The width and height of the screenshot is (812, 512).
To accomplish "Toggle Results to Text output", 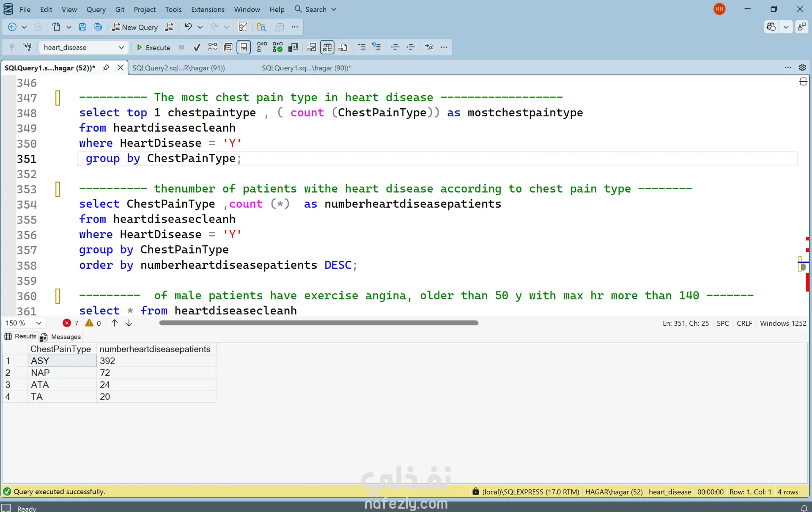I will [312, 47].
